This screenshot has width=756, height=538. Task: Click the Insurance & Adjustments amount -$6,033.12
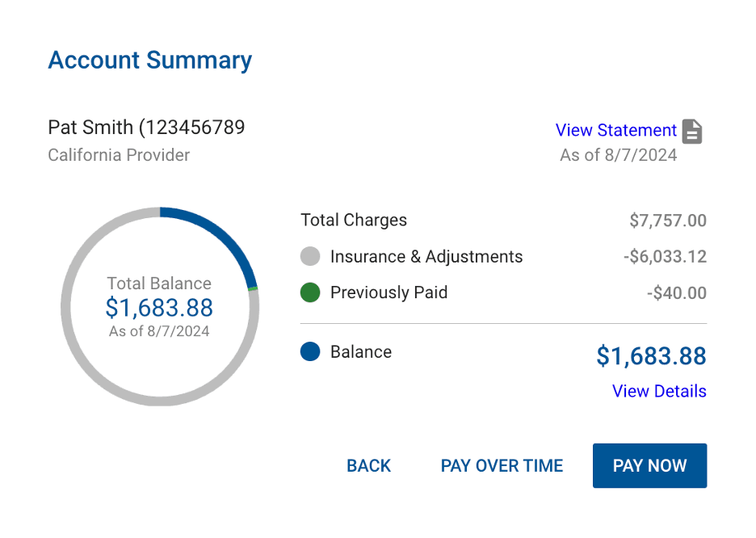pos(665,257)
